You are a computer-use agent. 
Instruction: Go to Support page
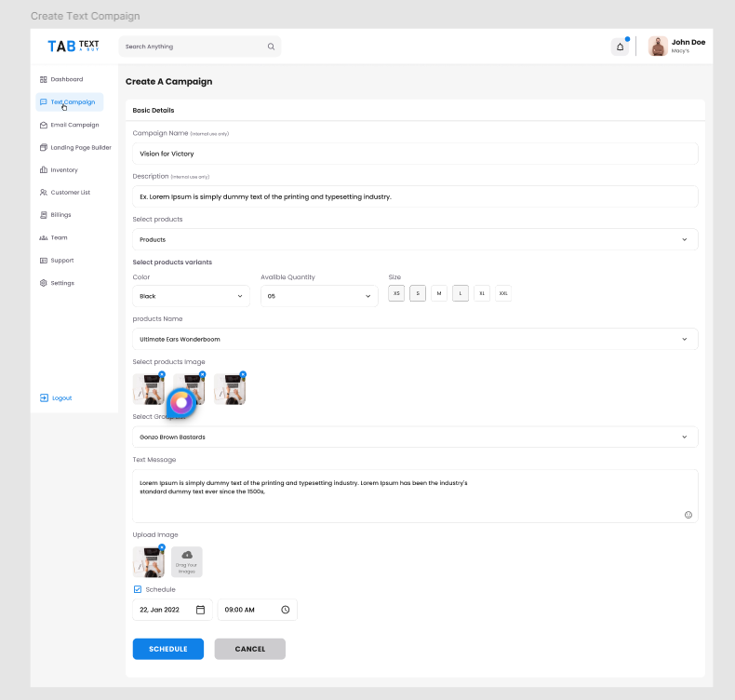62,261
